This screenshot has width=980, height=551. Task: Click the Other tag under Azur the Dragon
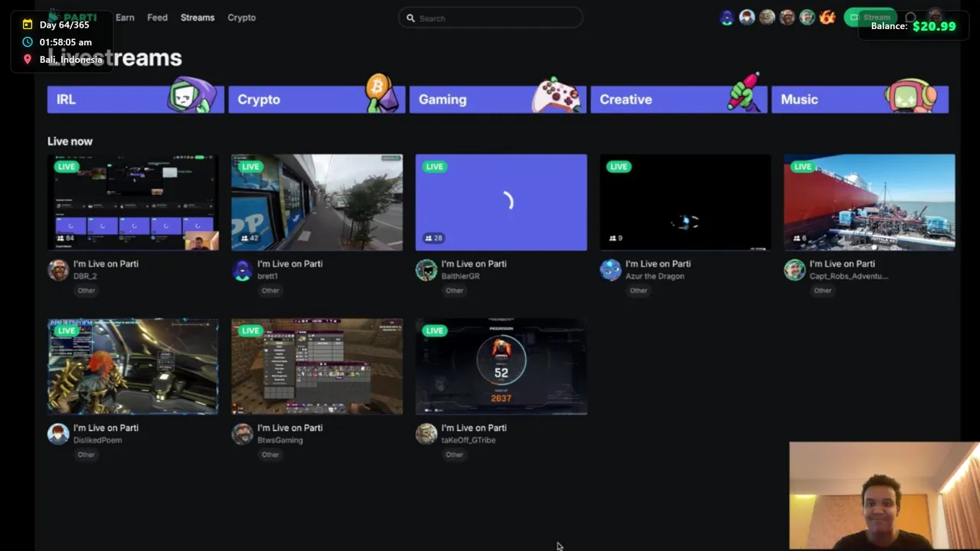coord(639,291)
